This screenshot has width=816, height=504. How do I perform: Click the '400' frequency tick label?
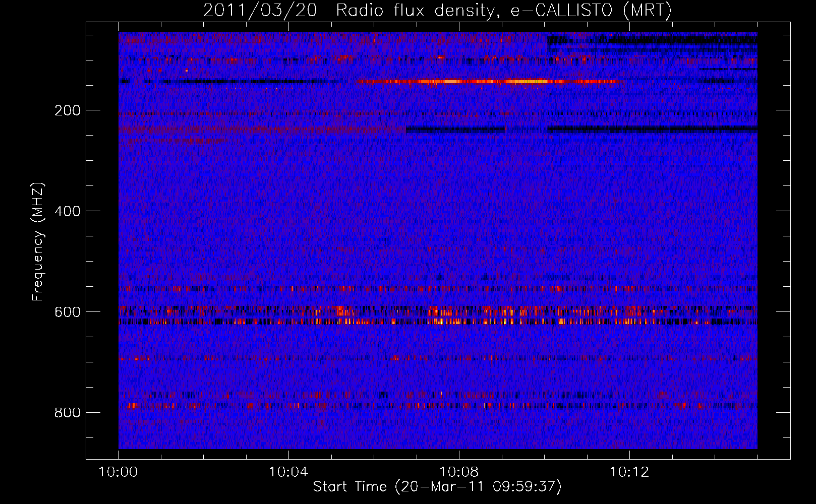pos(68,211)
